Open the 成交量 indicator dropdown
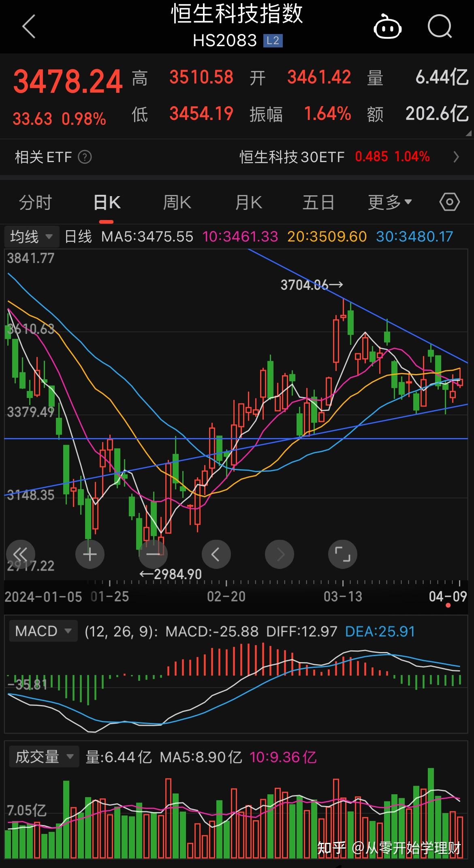 (44, 757)
